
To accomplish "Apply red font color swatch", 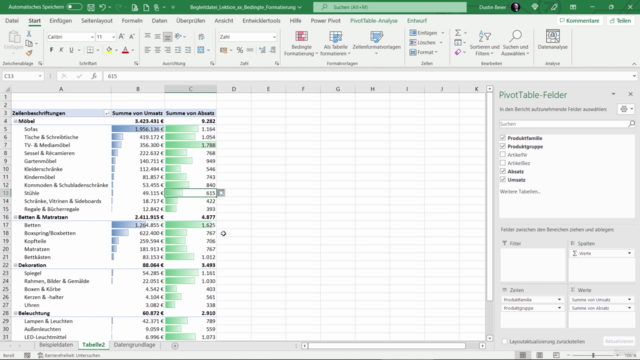I will pos(125,50).
